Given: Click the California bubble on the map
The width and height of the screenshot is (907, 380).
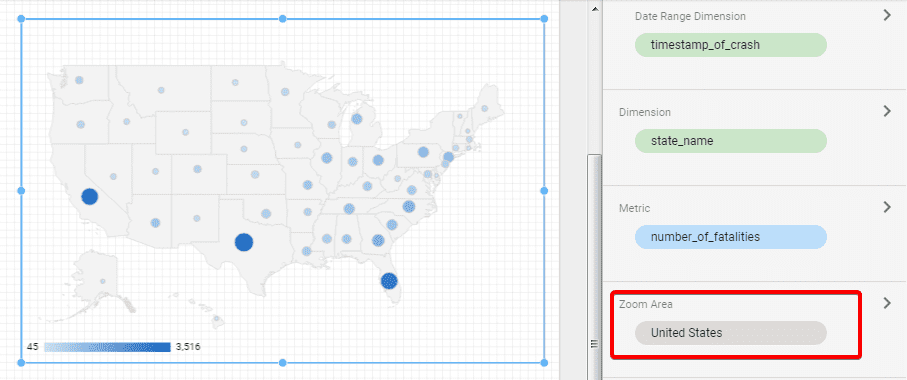Looking at the screenshot, I should pos(89,197).
